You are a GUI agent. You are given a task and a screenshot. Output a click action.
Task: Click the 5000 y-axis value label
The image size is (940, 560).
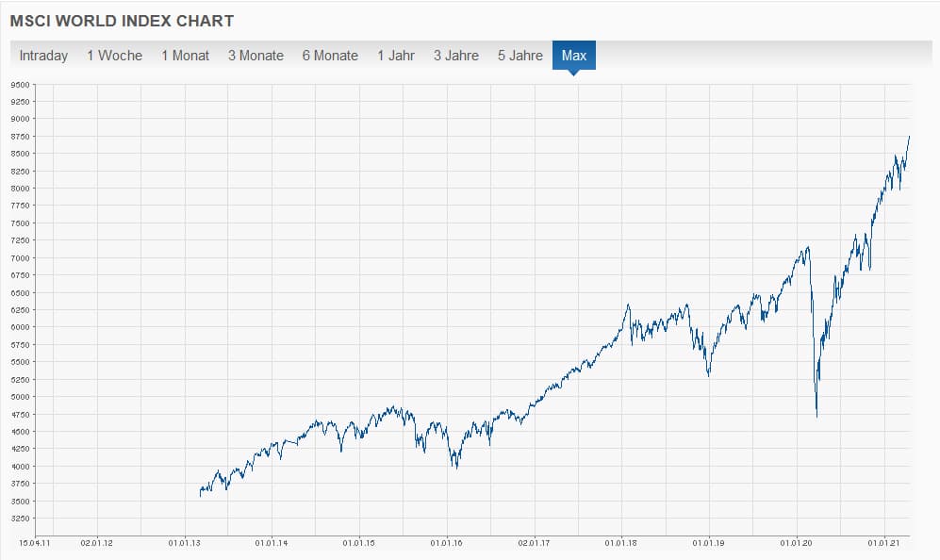pos(20,397)
